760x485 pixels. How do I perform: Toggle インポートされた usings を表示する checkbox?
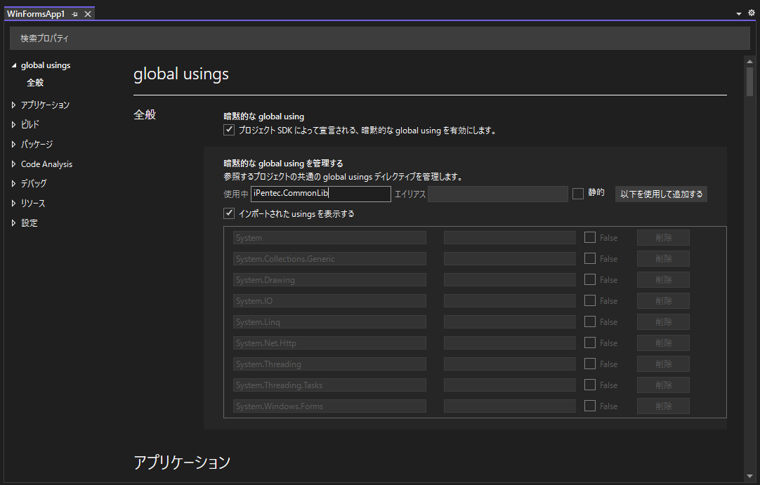coord(229,213)
